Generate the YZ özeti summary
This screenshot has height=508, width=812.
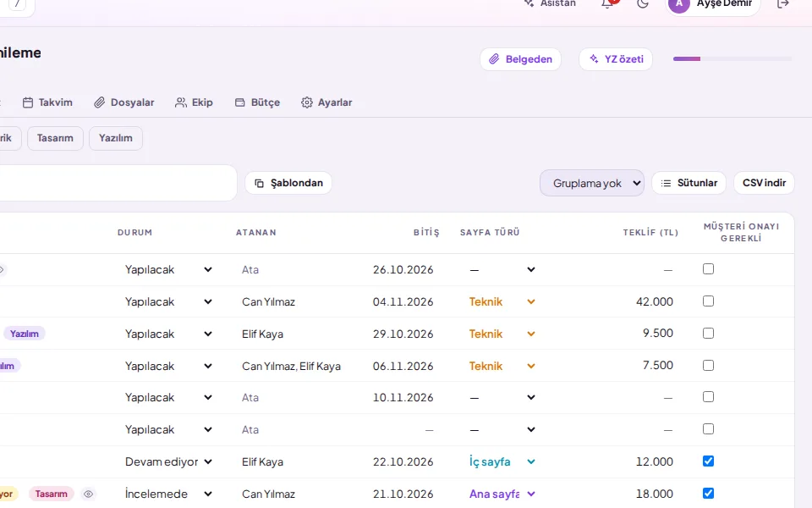[x=616, y=59]
